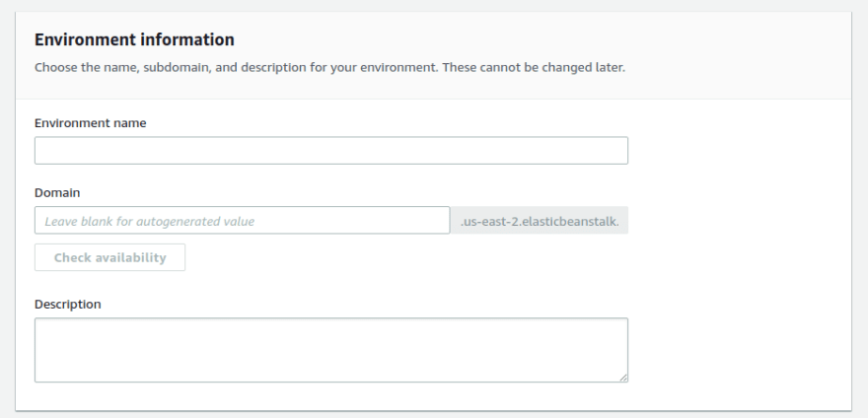The height and width of the screenshot is (418, 868).
Task: Select the Environment information heading
Action: [x=134, y=39]
